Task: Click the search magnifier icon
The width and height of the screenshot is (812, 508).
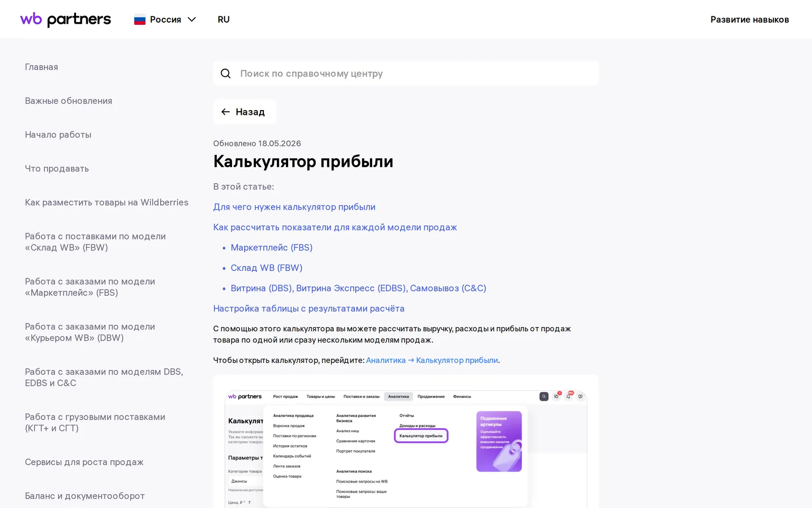Action: [226, 74]
